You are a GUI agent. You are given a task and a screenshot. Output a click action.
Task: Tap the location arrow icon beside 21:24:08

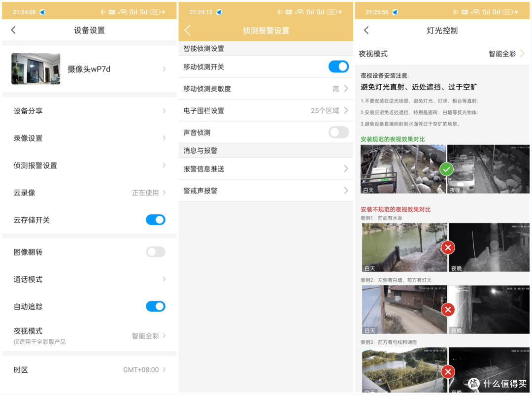tap(42, 12)
